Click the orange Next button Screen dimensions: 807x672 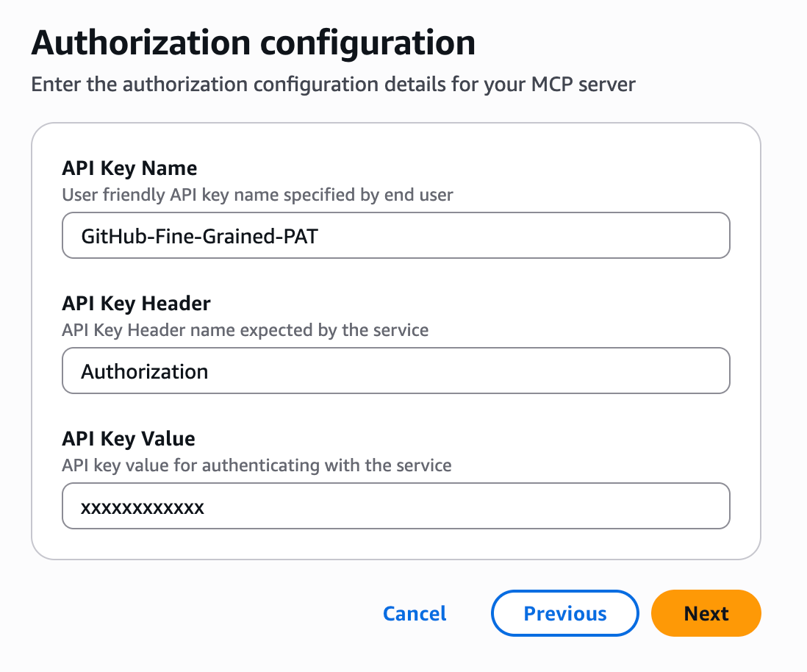coord(706,613)
